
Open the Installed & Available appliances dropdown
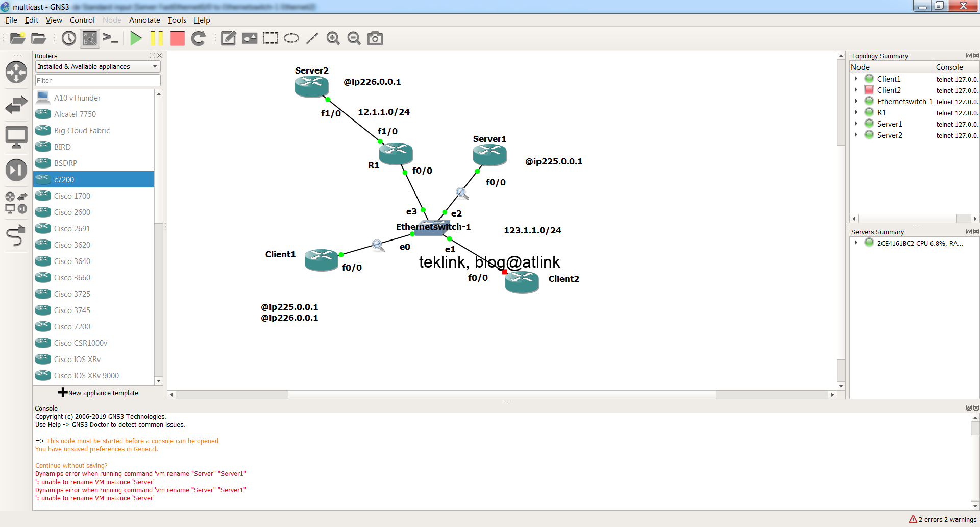click(x=155, y=66)
